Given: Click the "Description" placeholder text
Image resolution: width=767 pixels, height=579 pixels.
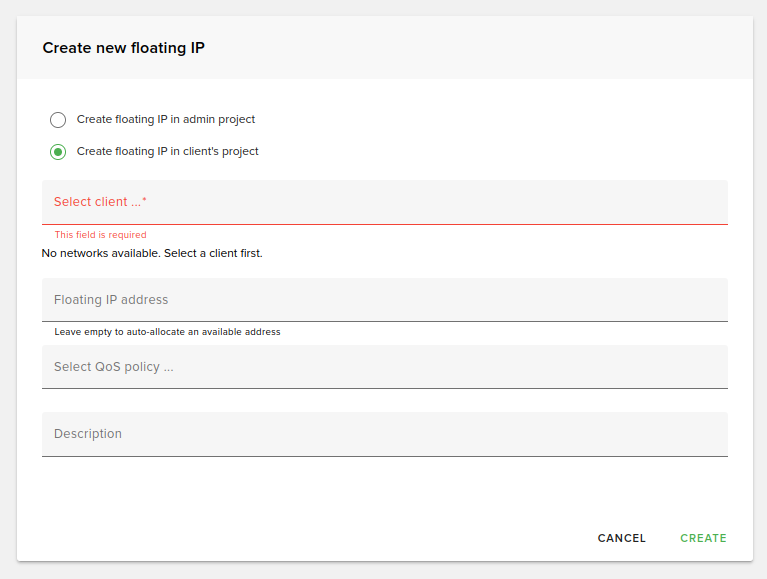Looking at the screenshot, I should 88,434.
